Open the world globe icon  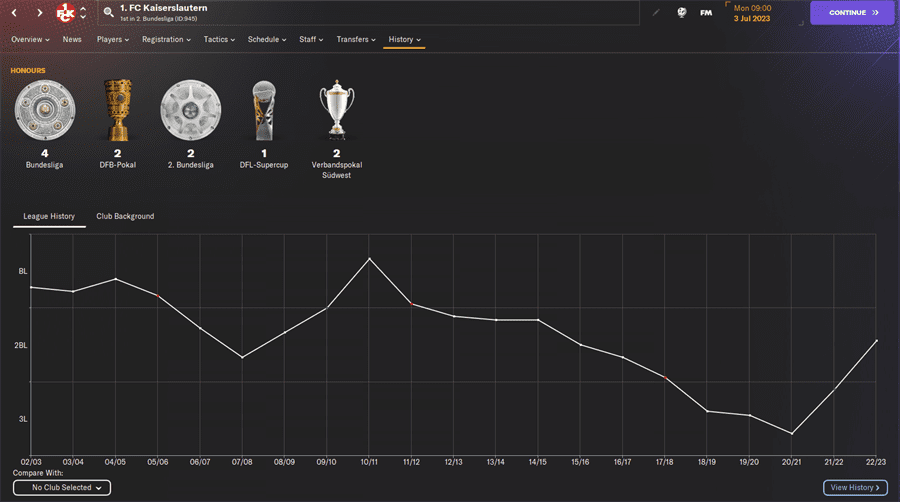[x=682, y=13]
